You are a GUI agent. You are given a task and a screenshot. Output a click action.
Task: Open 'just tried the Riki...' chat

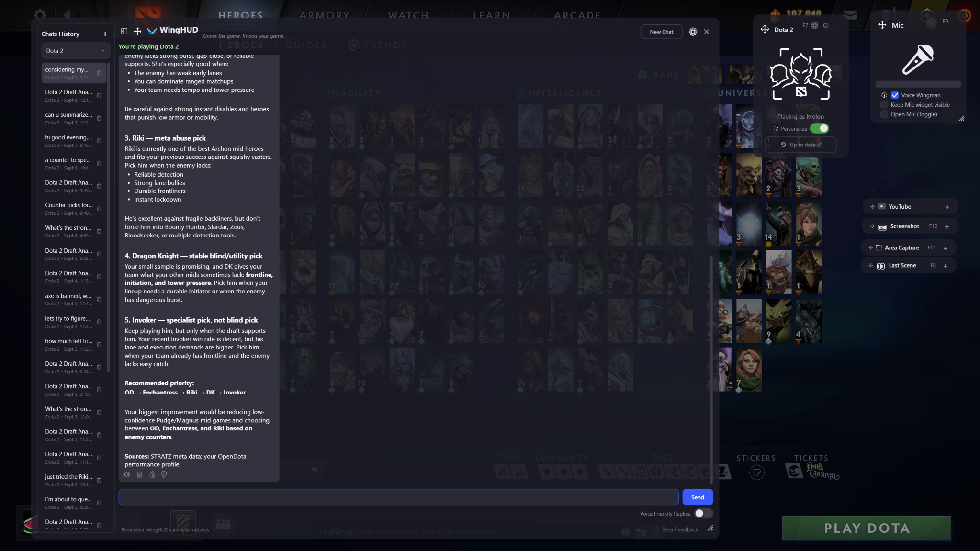pyautogui.click(x=73, y=480)
